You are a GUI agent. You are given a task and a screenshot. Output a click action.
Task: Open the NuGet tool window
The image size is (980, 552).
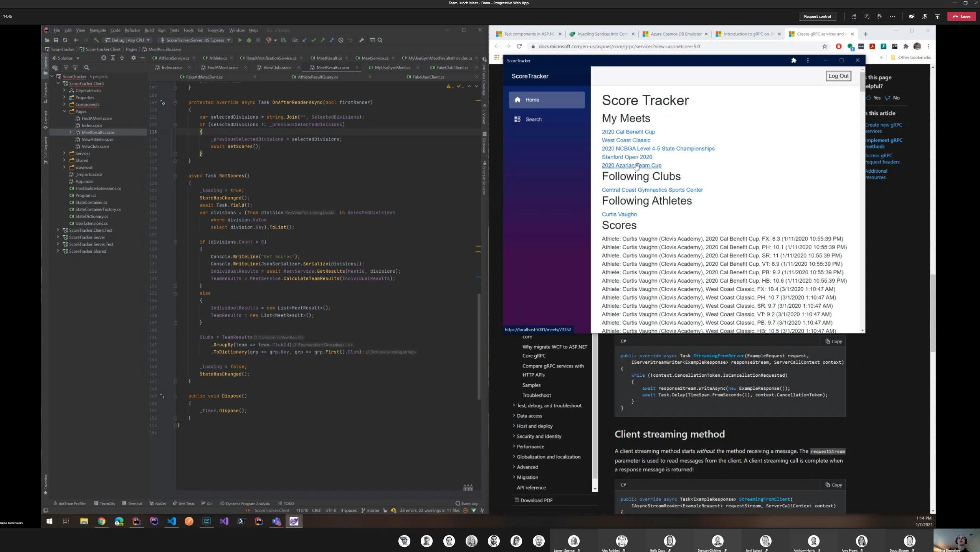point(160,503)
